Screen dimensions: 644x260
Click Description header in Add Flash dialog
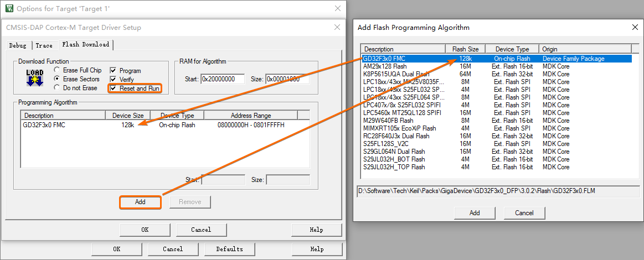click(404, 49)
